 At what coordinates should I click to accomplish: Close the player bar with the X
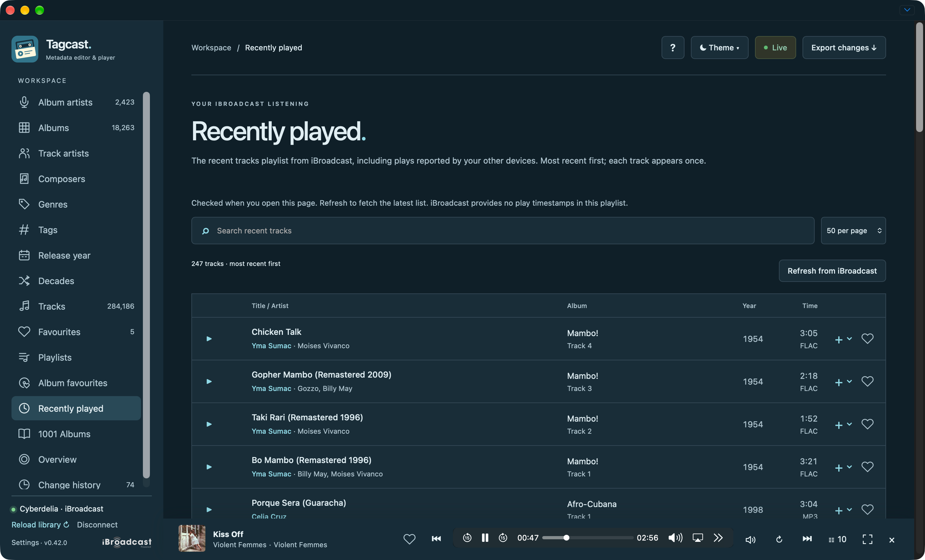892,540
